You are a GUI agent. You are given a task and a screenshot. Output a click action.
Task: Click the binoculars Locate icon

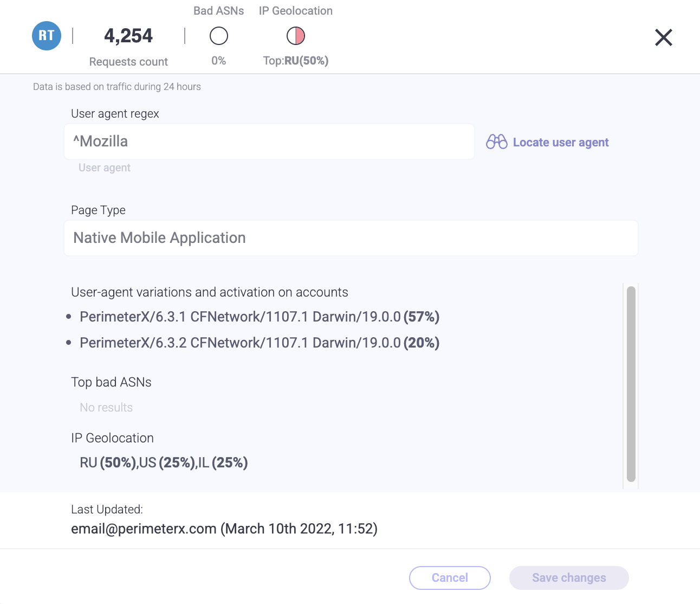[496, 142]
